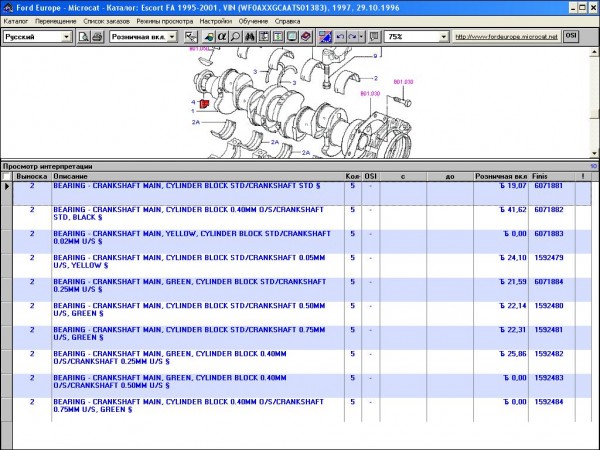Select the row with Finis 1592481
Viewport: 600px width, 450px height.
click(x=302, y=338)
